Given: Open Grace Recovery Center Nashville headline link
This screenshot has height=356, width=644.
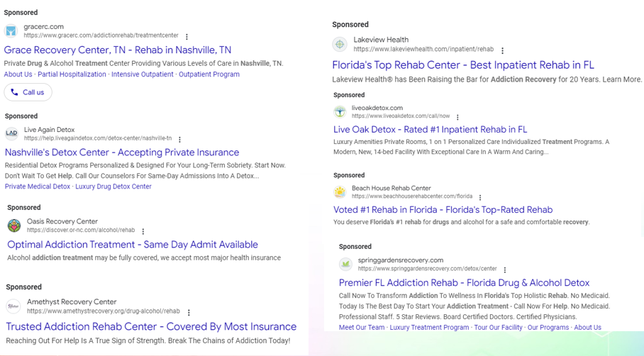Looking at the screenshot, I should 118,50.
